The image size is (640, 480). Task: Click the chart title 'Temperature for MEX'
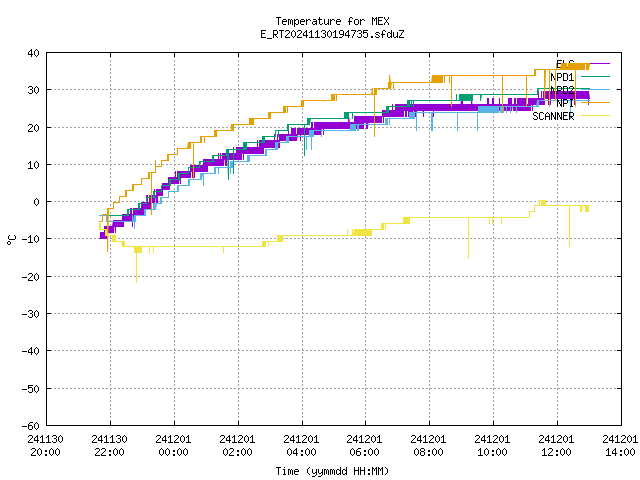click(x=332, y=21)
